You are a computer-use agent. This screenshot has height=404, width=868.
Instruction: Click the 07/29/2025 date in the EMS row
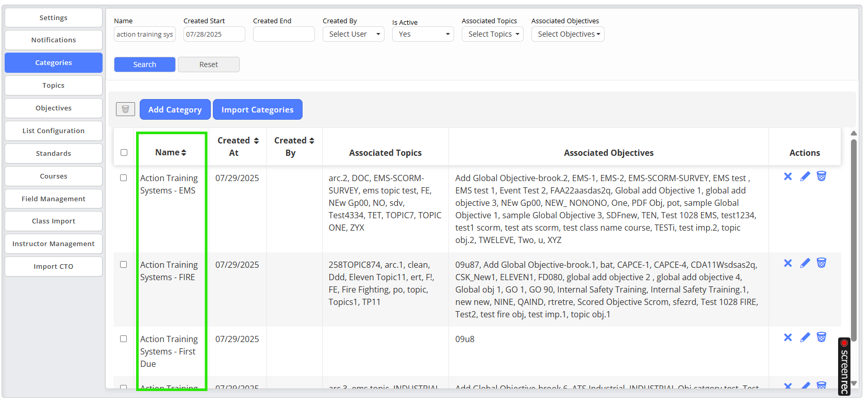(x=237, y=178)
